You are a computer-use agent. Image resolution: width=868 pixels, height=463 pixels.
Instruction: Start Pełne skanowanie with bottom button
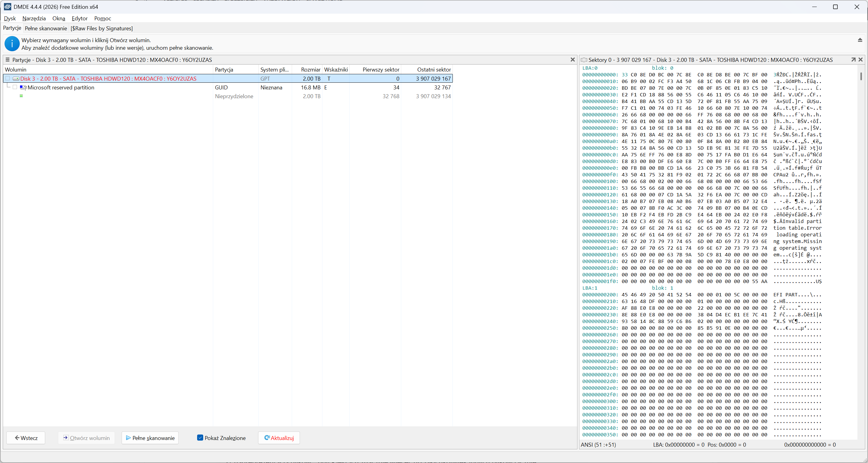pyautogui.click(x=150, y=438)
